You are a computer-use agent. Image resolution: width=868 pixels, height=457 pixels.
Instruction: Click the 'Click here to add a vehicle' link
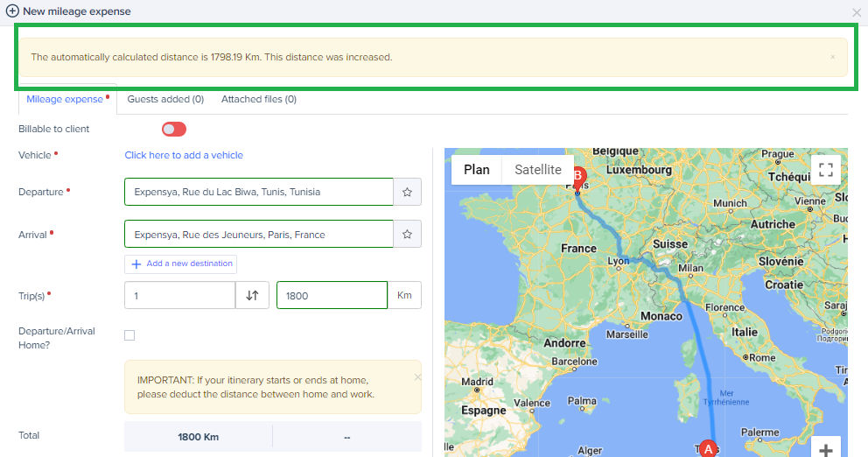click(184, 155)
